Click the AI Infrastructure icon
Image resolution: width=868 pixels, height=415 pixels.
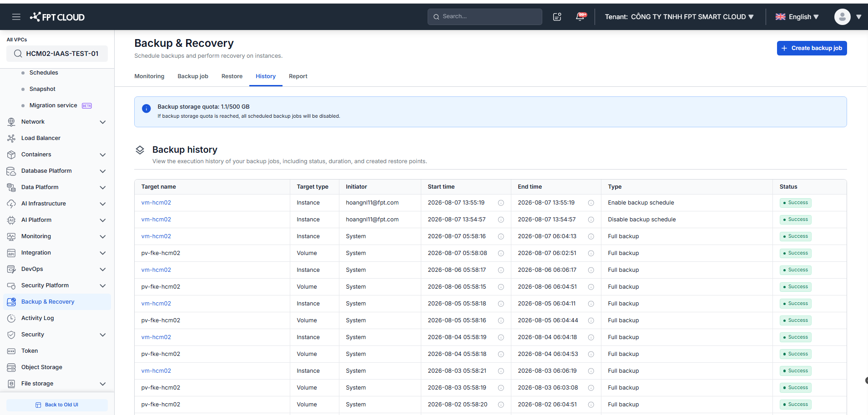tap(11, 204)
